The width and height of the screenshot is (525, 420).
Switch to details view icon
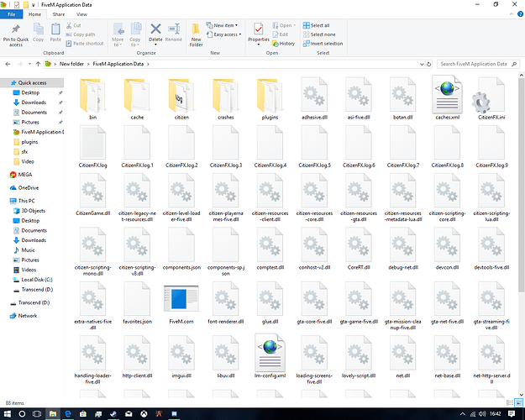[x=510, y=402]
